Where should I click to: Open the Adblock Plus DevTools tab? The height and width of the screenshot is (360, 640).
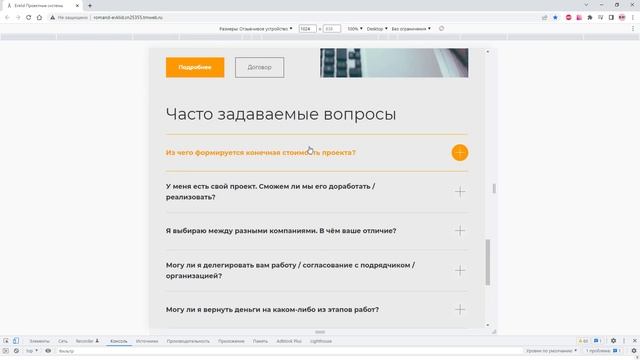point(289,341)
